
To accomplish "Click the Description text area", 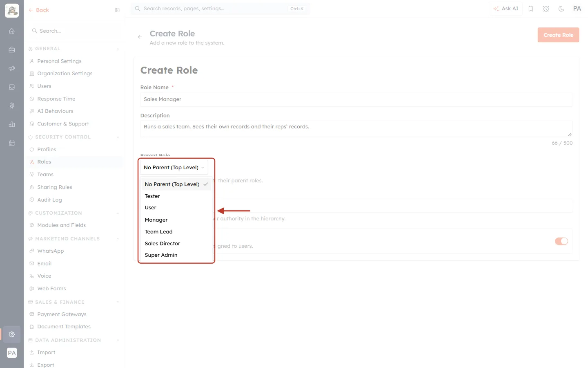I will tap(356, 128).
